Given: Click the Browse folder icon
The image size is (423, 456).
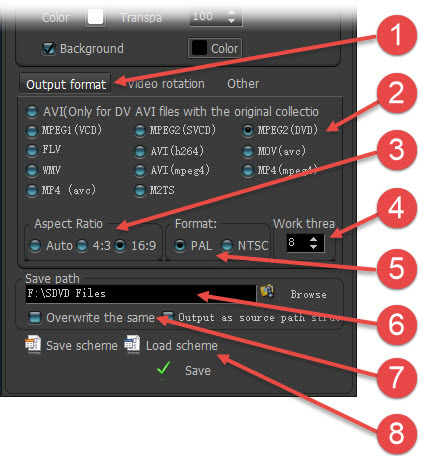Looking at the screenshot, I should 267,292.
